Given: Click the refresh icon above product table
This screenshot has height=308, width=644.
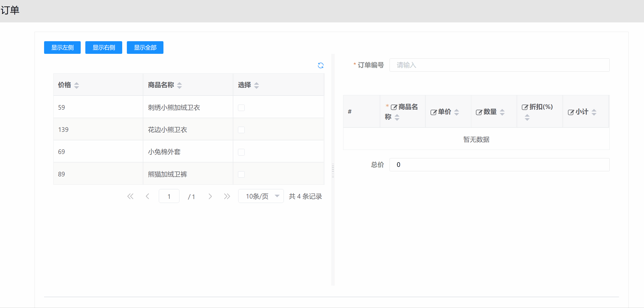Looking at the screenshot, I should [320, 65].
